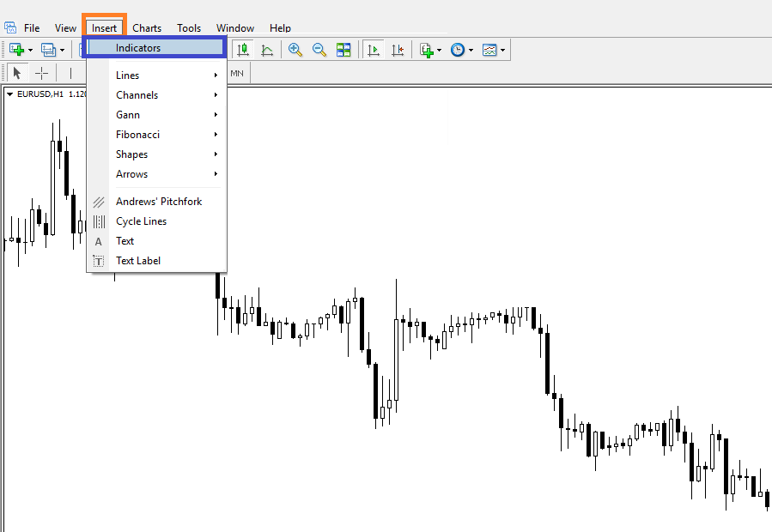
Task: Select the Crosshair tool
Action: (x=41, y=73)
